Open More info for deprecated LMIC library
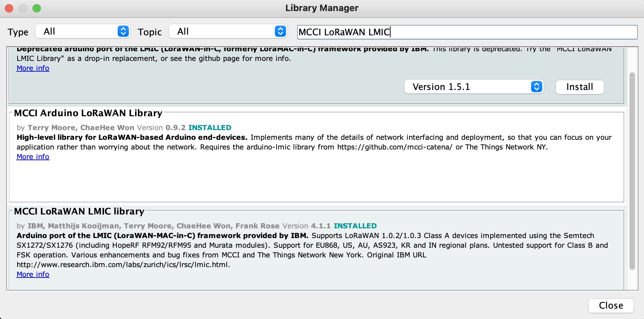This screenshot has width=644, height=319. tap(33, 68)
